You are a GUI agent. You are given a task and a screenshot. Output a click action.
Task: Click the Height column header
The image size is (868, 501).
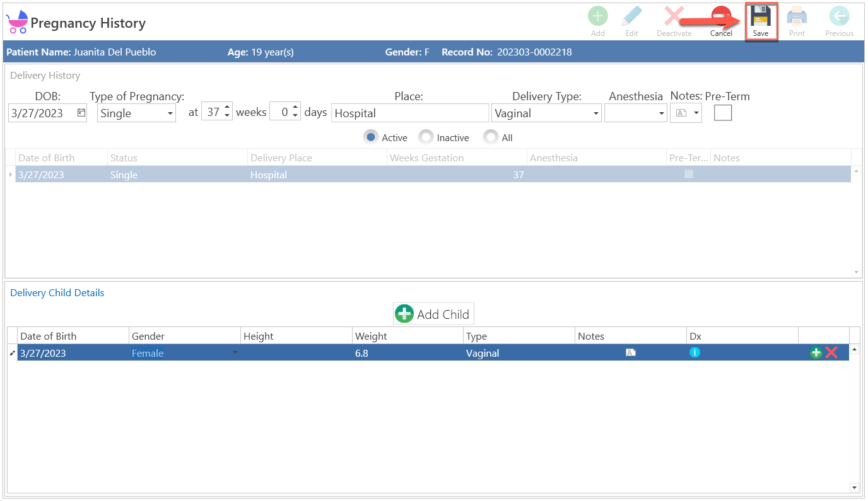pyautogui.click(x=296, y=336)
